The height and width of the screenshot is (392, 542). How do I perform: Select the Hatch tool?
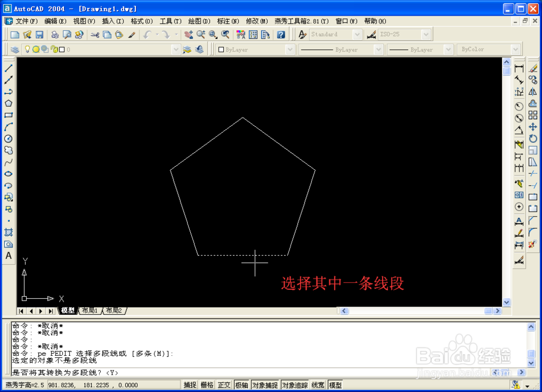pyautogui.click(x=9, y=232)
